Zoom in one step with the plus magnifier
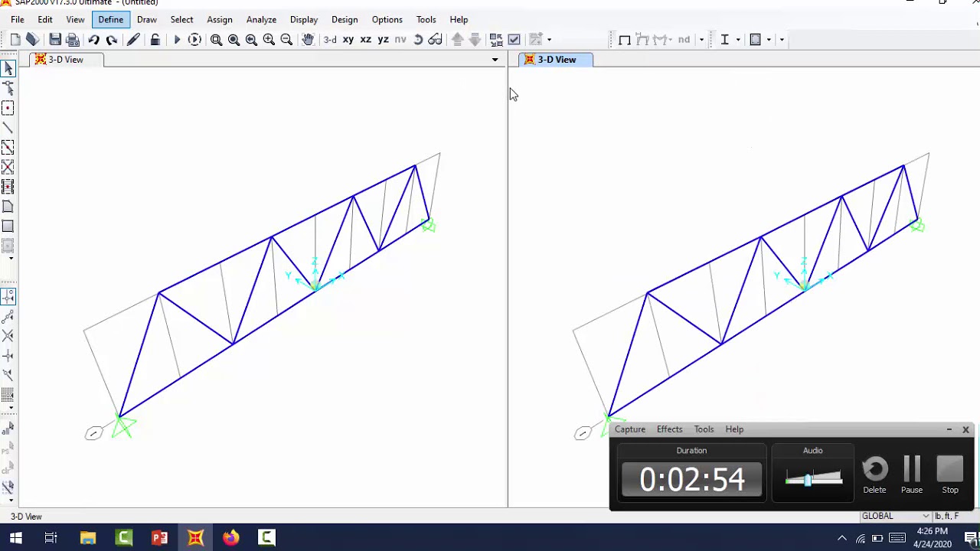The height and width of the screenshot is (551, 980). click(x=269, y=40)
